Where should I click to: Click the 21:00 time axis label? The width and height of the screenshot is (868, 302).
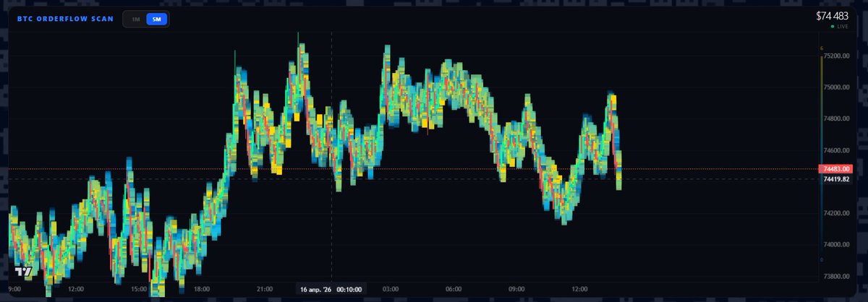click(x=264, y=289)
